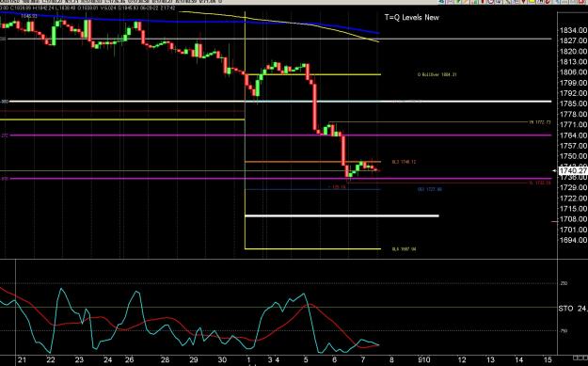Click the 1701.00 price axis label
This screenshot has width=588, height=366.
573,230
